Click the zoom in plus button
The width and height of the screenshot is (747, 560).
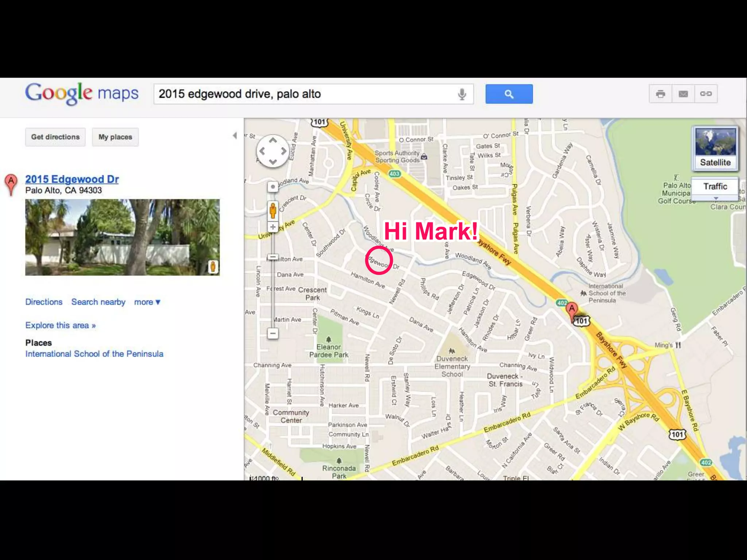point(273,227)
